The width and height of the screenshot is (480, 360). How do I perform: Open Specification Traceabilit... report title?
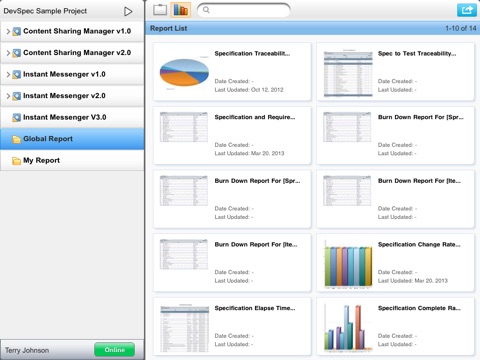coord(252,53)
